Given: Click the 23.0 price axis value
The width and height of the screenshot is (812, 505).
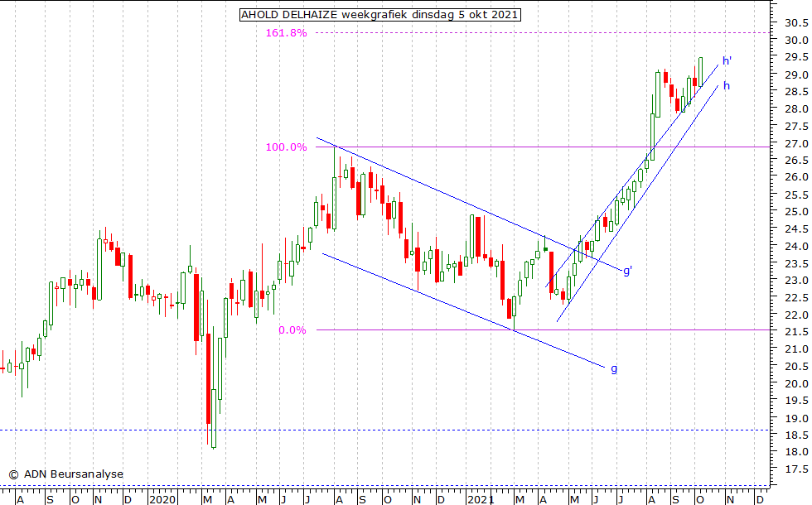Looking at the screenshot, I should 796,280.
